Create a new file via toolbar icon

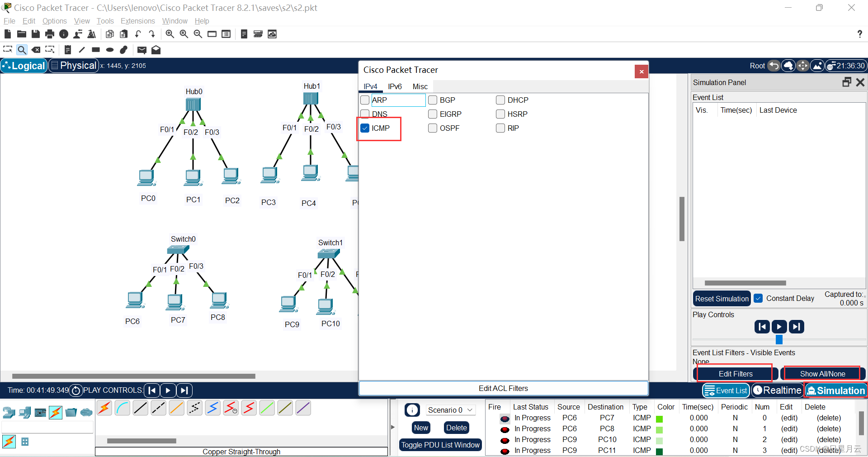click(7, 34)
